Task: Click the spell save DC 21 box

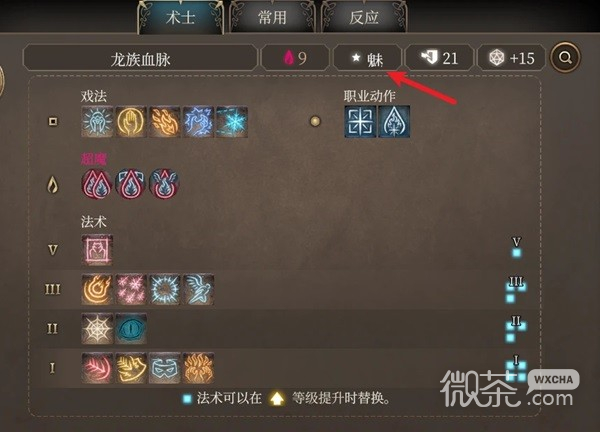Action: pyautogui.click(x=439, y=58)
